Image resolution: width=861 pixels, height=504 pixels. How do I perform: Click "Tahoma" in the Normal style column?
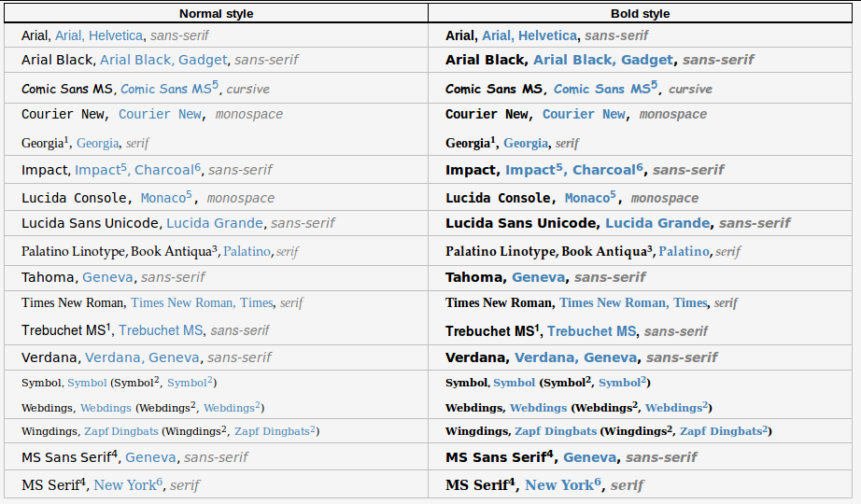(48, 277)
